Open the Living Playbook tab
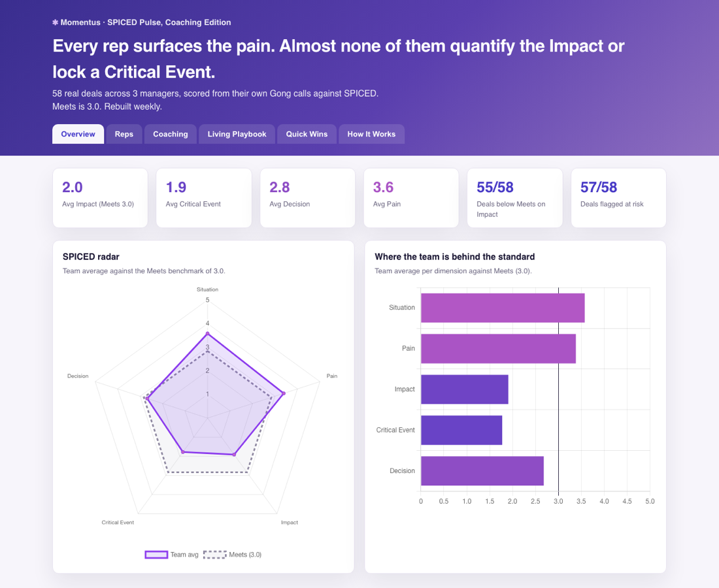719x588 pixels. 237,134
